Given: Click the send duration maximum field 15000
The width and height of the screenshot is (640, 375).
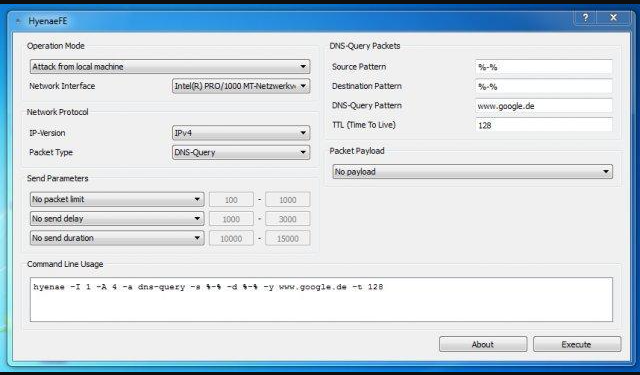Looking at the screenshot, I should 287,238.
